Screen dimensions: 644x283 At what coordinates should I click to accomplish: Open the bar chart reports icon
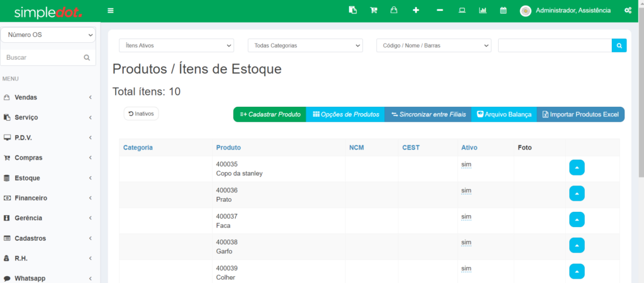[x=482, y=11]
